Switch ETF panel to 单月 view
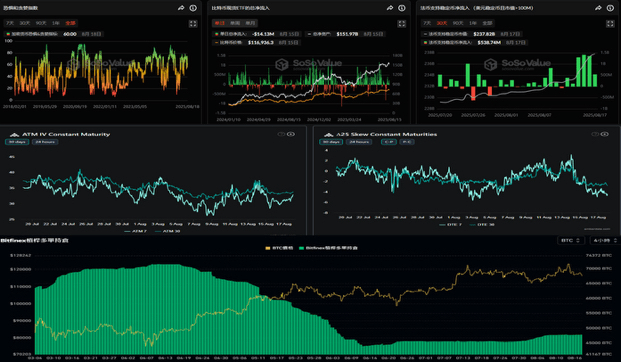 (x=250, y=23)
